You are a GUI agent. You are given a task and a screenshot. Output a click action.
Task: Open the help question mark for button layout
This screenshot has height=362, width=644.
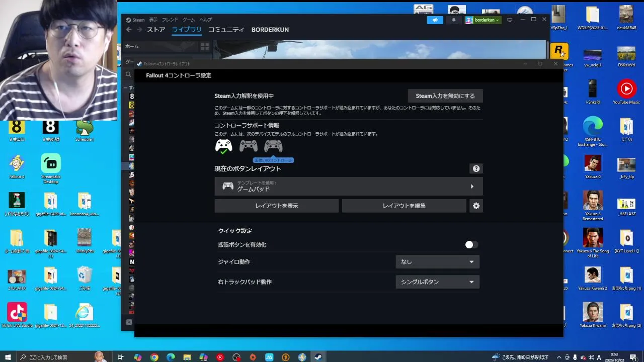pos(476,169)
